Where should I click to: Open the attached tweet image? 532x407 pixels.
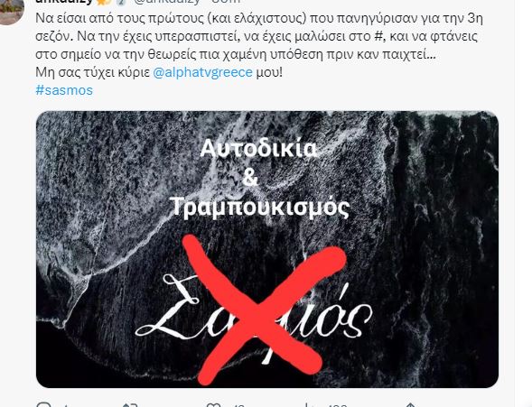(267, 249)
